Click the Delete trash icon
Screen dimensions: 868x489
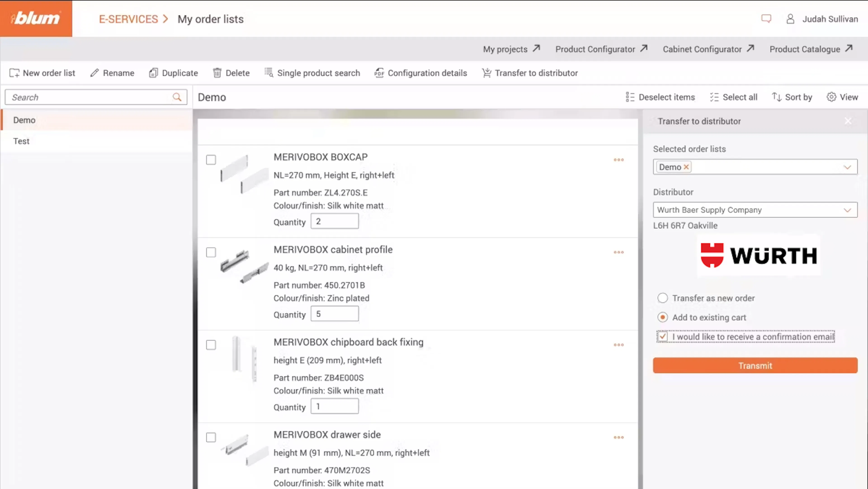[x=217, y=73]
